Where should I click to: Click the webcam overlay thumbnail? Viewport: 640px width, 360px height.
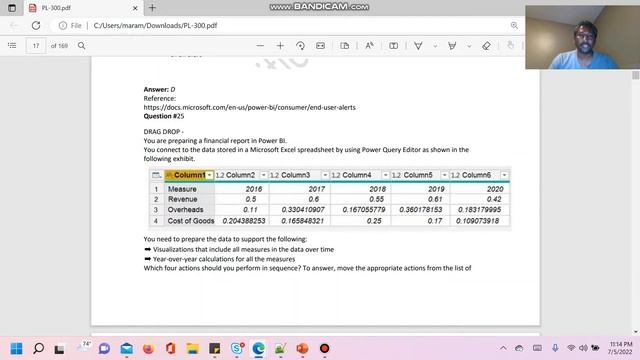[582, 37]
